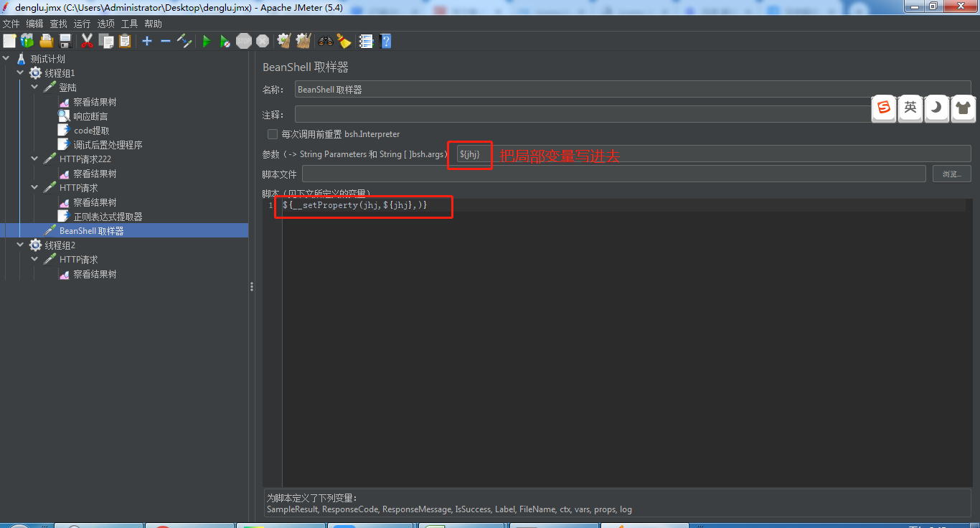
Task: Shut down test threads with X icon
Action: (x=263, y=41)
